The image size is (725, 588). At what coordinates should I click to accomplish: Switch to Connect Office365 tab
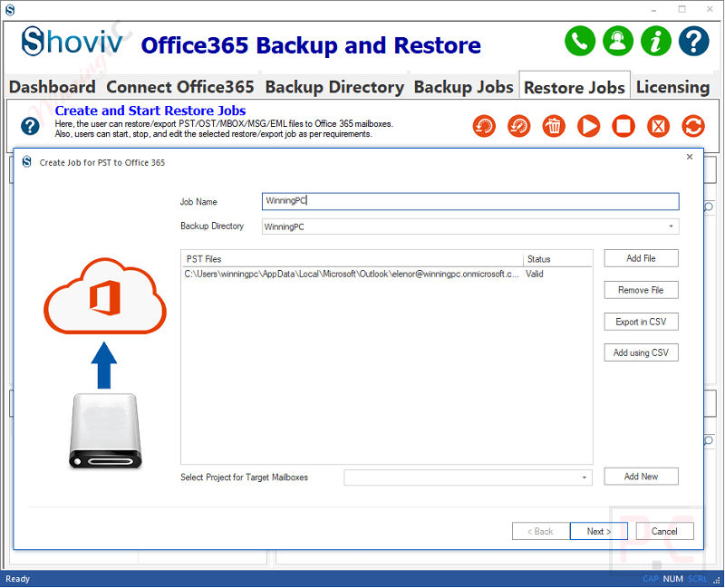pos(180,87)
